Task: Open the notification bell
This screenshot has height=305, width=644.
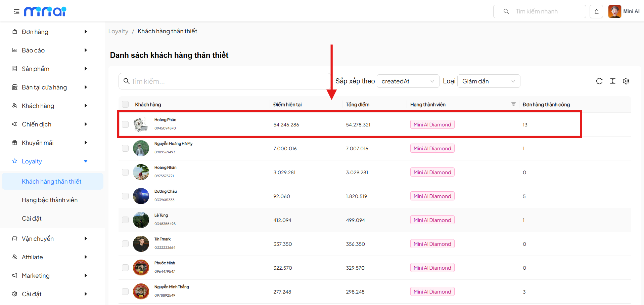Action: point(596,12)
